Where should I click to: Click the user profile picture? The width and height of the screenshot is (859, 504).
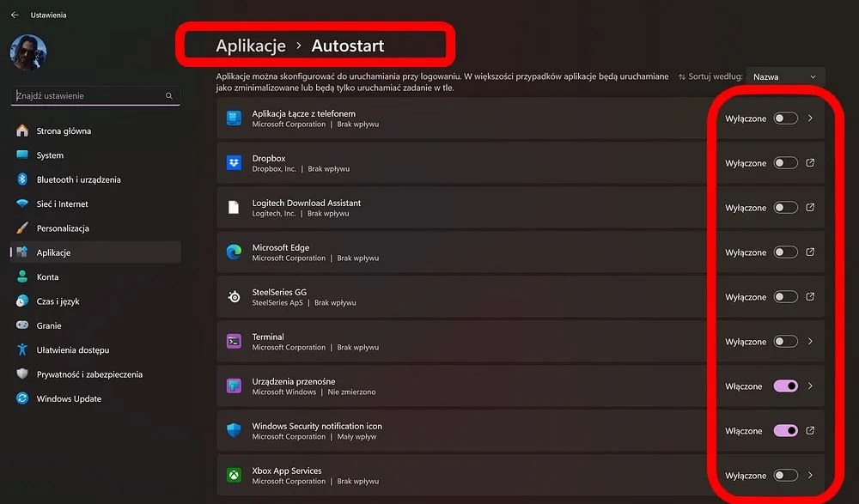click(x=28, y=52)
